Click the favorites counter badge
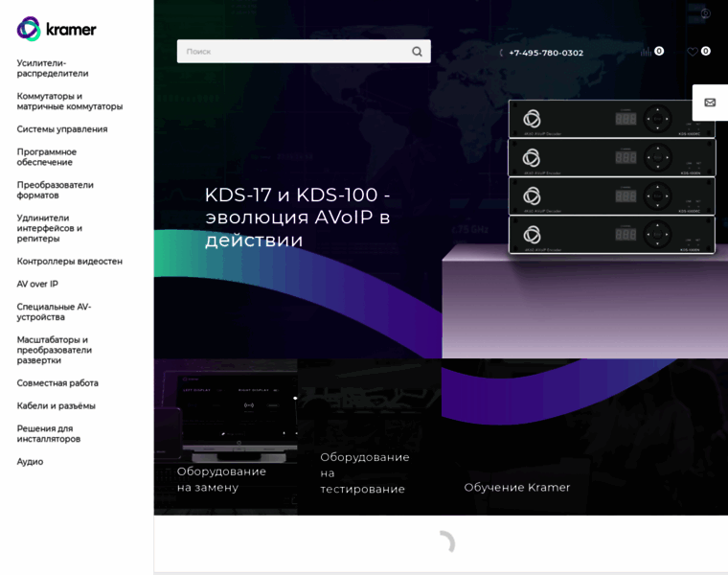728x575 pixels. point(705,51)
